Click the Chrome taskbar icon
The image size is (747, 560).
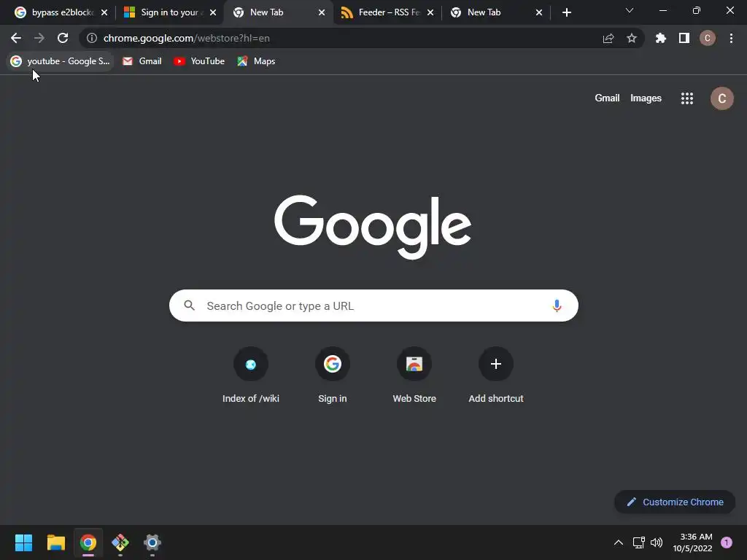pos(88,542)
